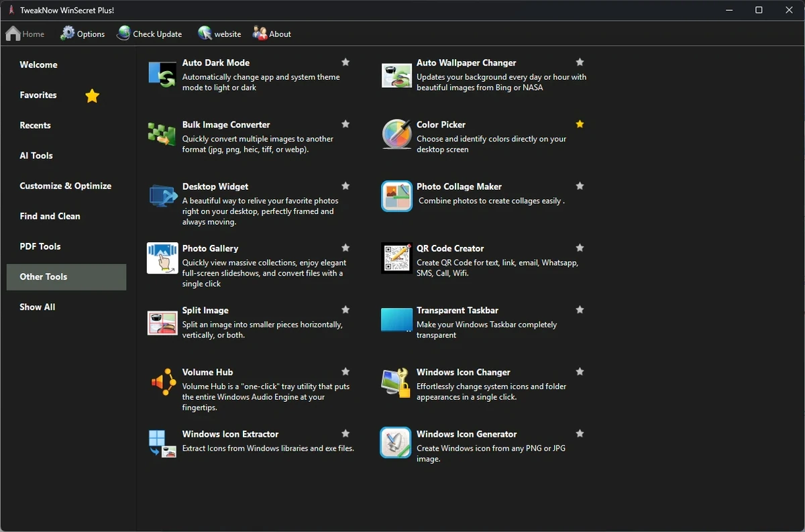The image size is (805, 532).
Task: Open the Auto Dark Mode title link
Action: tap(216, 62)
